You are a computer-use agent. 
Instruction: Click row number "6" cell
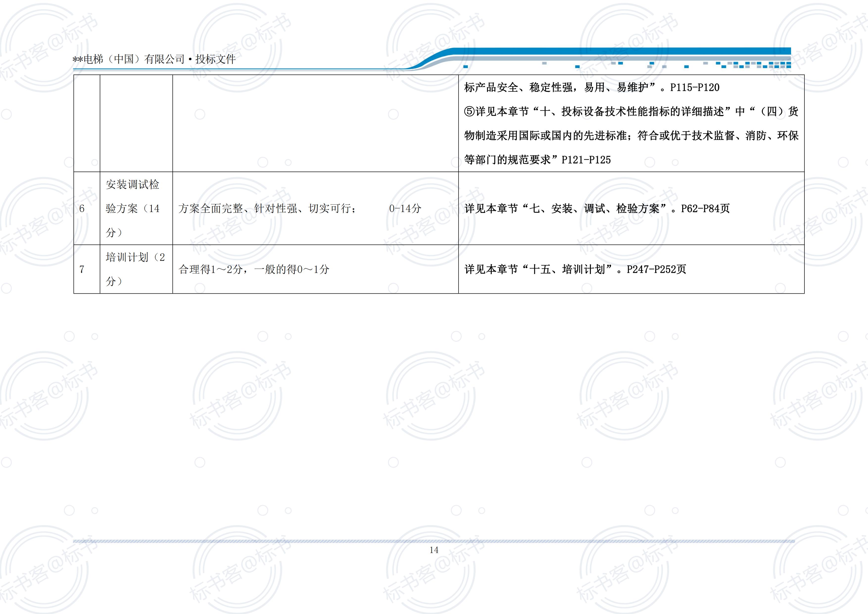click(x=87, y=208)
